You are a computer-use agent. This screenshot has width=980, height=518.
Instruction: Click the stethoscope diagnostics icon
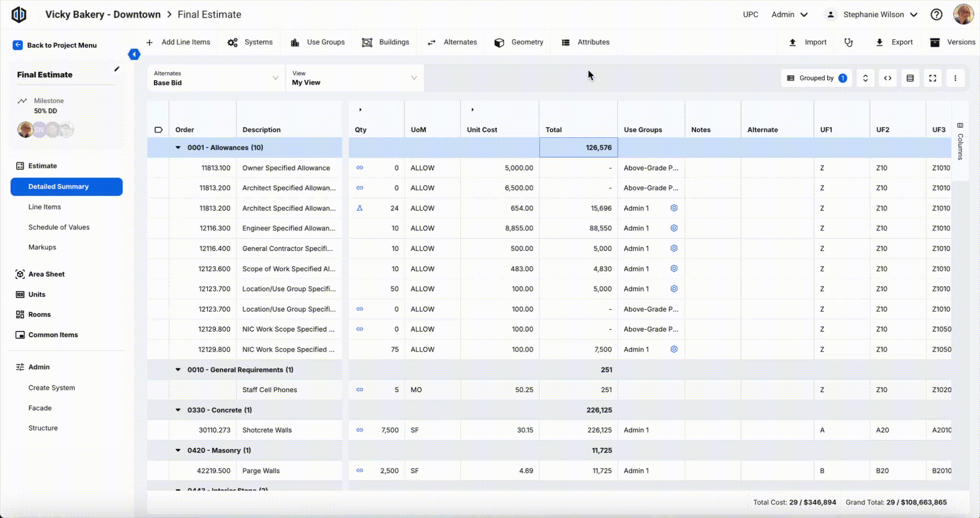[x=849, y=42]
